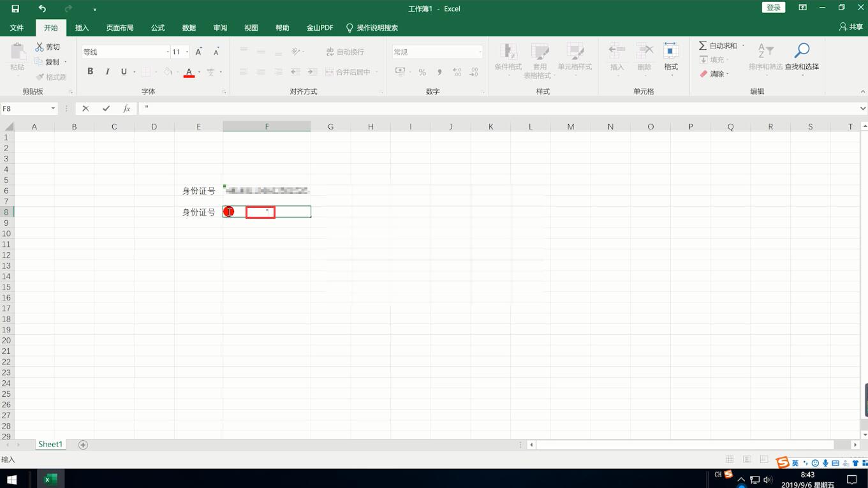Image resolution: width=868 pixels, height=488 pixels.
Task: Open the Format (格式) cells menu
Action: (x=671, y=59)
